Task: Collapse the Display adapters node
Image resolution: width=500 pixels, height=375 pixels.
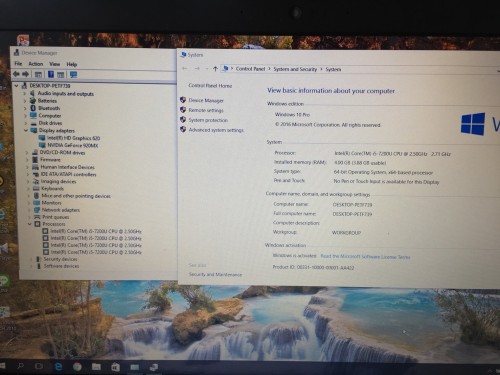Action: pos(26,130)
